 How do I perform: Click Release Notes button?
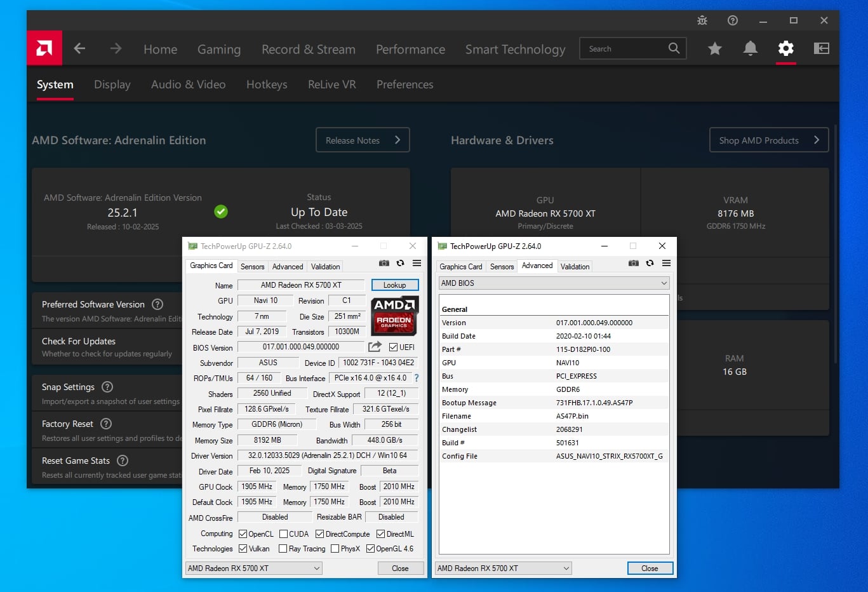pos(363,140)
